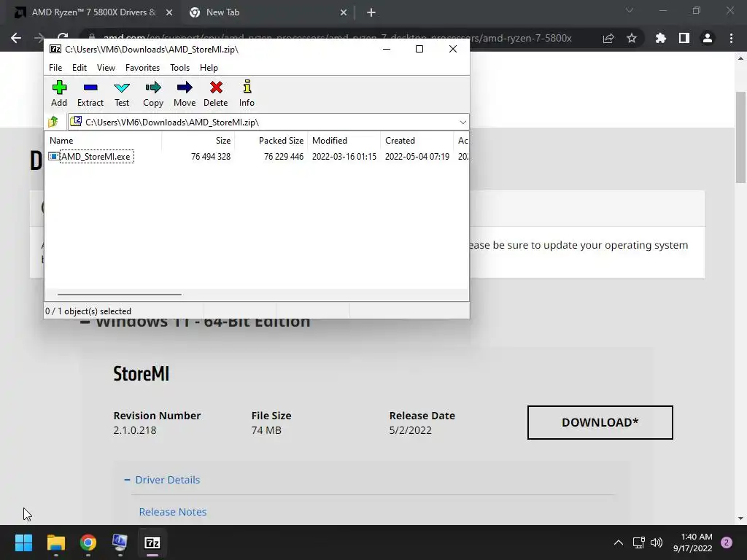Click the Chrome taskbar icon
This screenshot has width=747, height=560.
pyautogui.click(x=88, y=542)
